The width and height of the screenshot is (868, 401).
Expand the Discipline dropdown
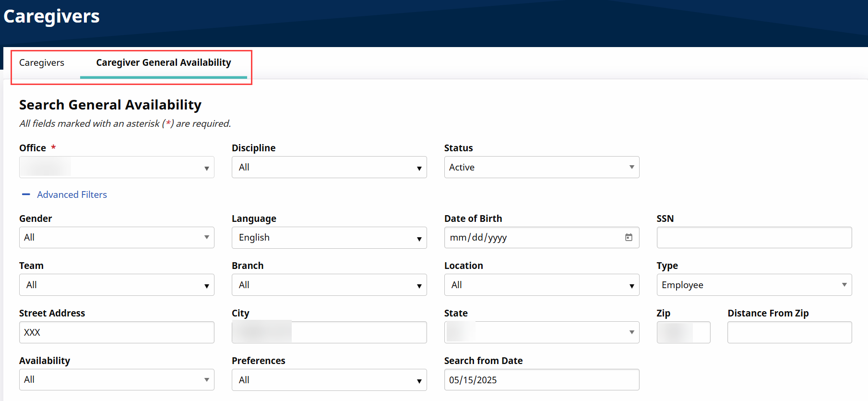tap(329, 167)
